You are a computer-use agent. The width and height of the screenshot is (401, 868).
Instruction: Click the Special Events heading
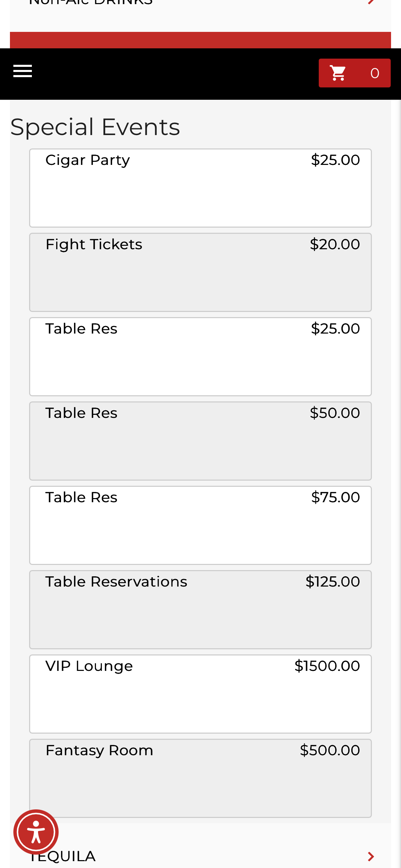[95, 127]
